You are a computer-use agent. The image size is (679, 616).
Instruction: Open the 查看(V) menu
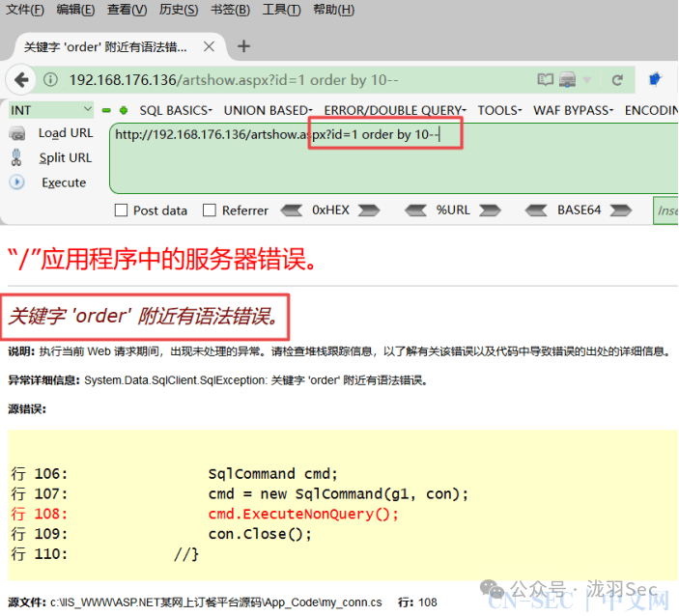(x=127, y=10)
